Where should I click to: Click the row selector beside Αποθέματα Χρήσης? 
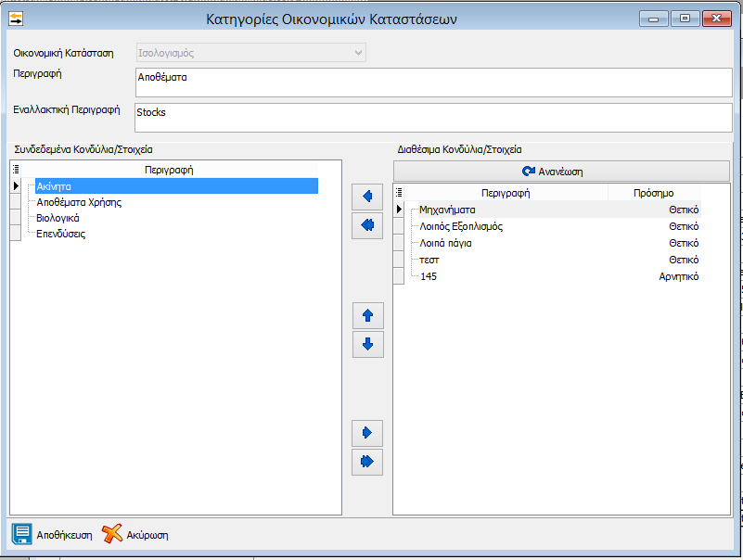16,202
